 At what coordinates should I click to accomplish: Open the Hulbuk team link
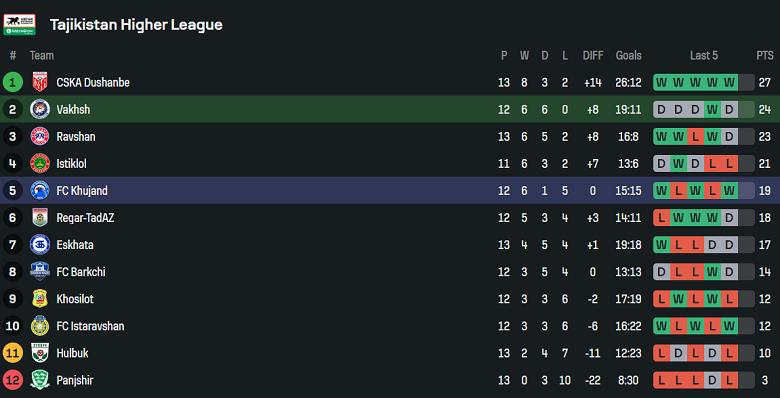coord(73,353)
